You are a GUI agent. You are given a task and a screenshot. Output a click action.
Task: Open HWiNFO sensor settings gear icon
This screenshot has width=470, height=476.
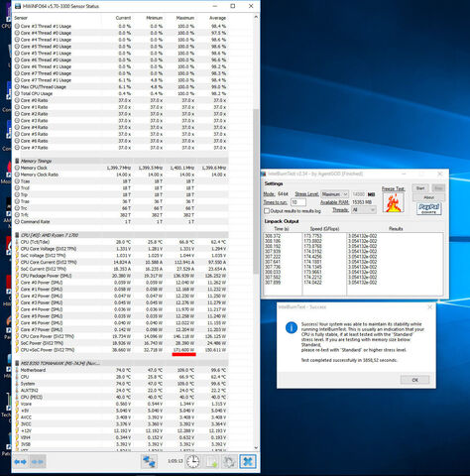[x=229, y=461]
